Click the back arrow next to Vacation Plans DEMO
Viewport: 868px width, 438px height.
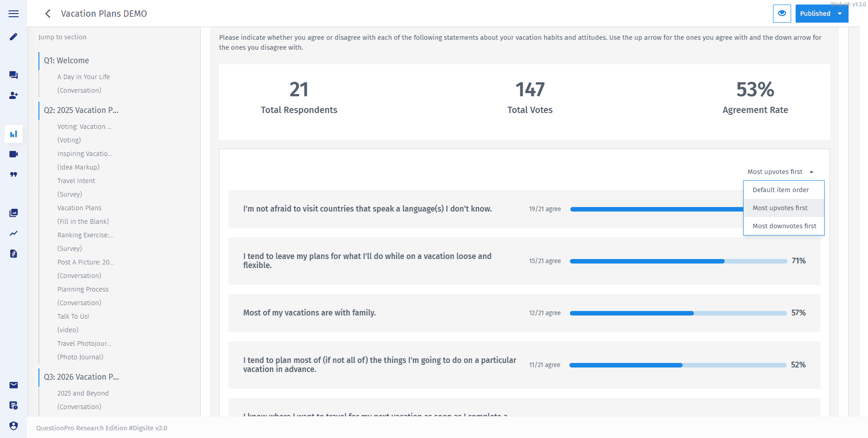(47, 14)
